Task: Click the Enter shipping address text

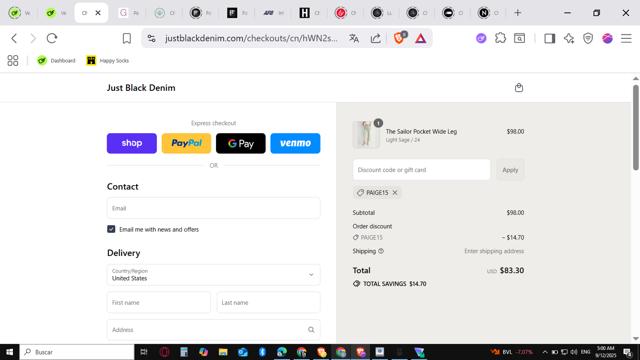Action: [x=494, y=251]
